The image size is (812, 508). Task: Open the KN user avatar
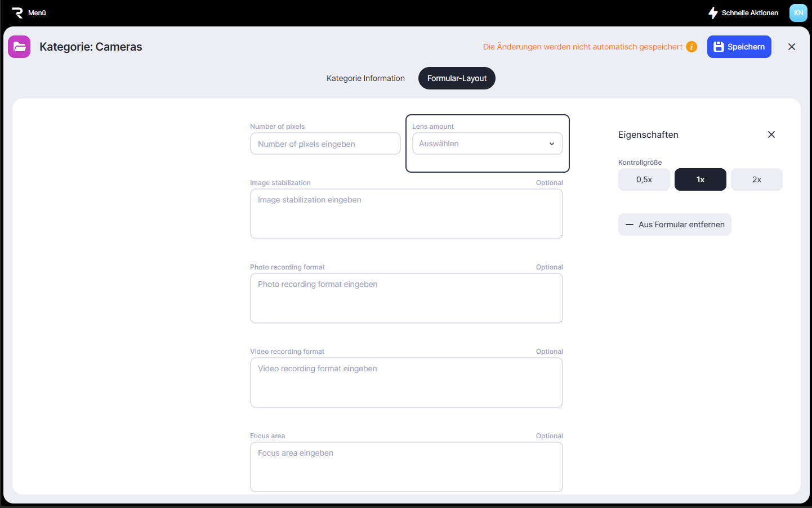(798, 12)
